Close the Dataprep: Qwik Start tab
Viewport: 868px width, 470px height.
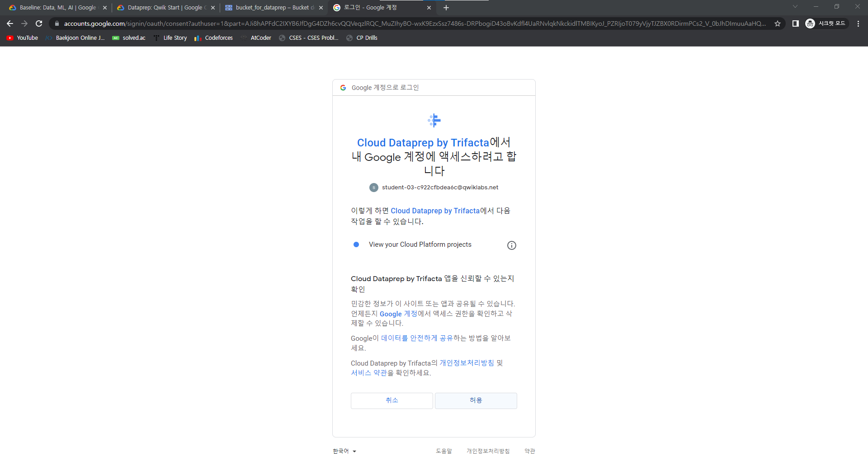click(x=213, y=8)
